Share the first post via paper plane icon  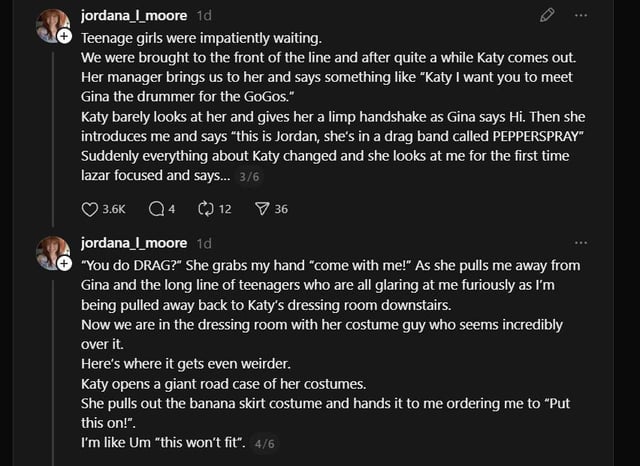tap(262, 209)
